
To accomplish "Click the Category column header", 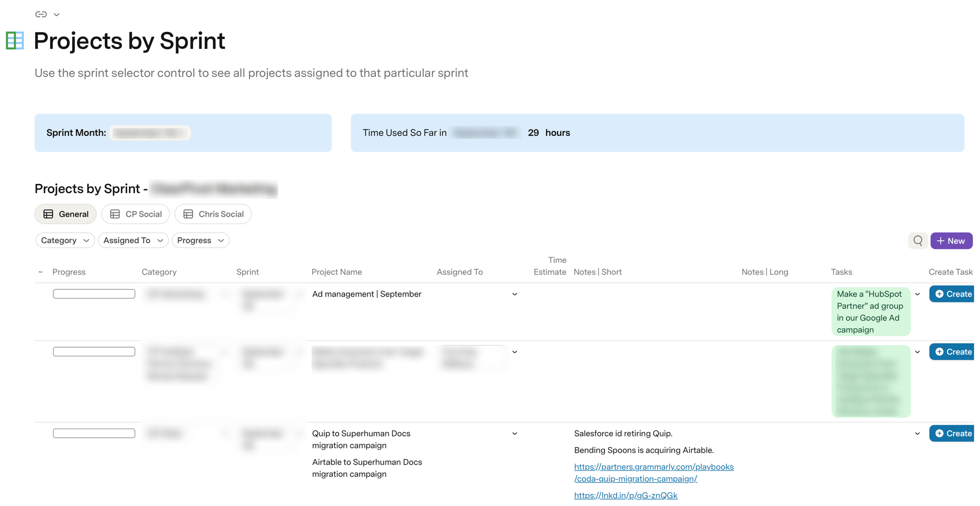I will click(159, 272).
